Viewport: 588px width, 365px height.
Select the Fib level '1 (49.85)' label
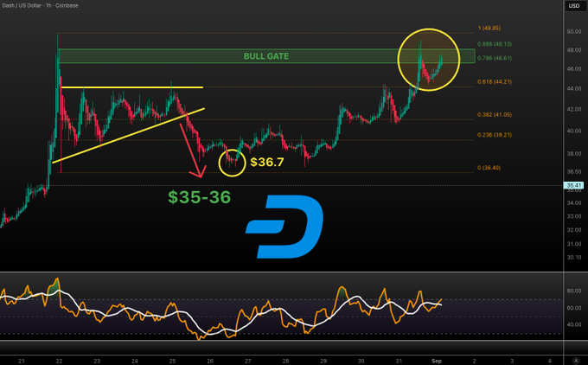tap(489, 29)
